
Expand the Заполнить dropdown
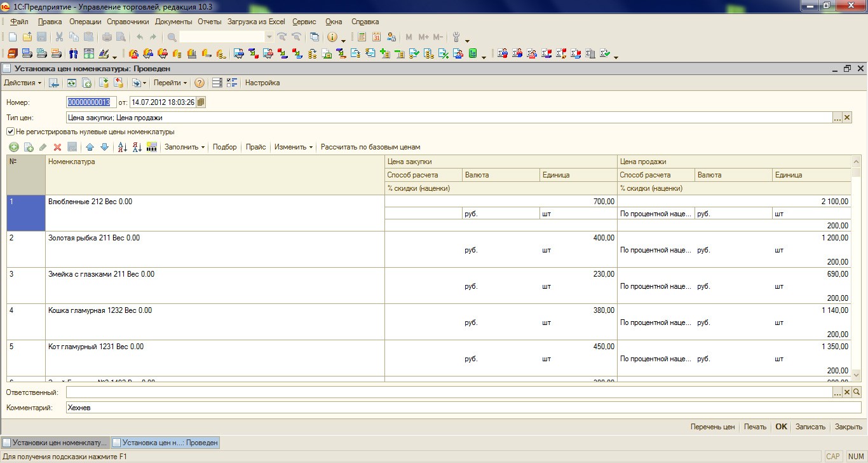(x=185, y=147)
